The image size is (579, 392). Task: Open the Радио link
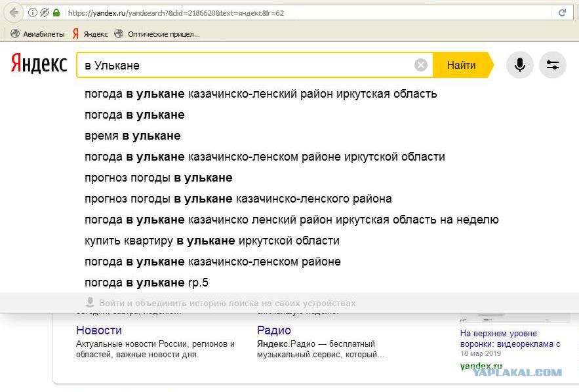point(274,330)
